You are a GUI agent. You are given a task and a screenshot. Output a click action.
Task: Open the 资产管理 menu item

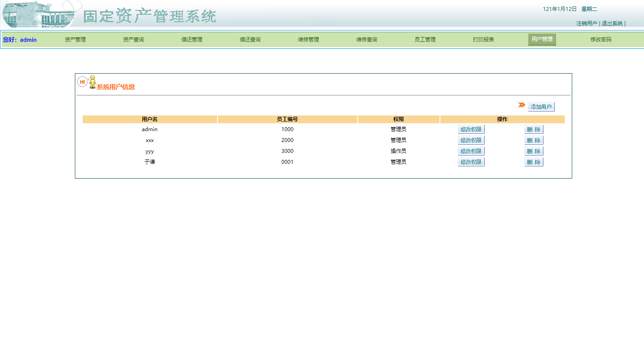pos(75,39)
